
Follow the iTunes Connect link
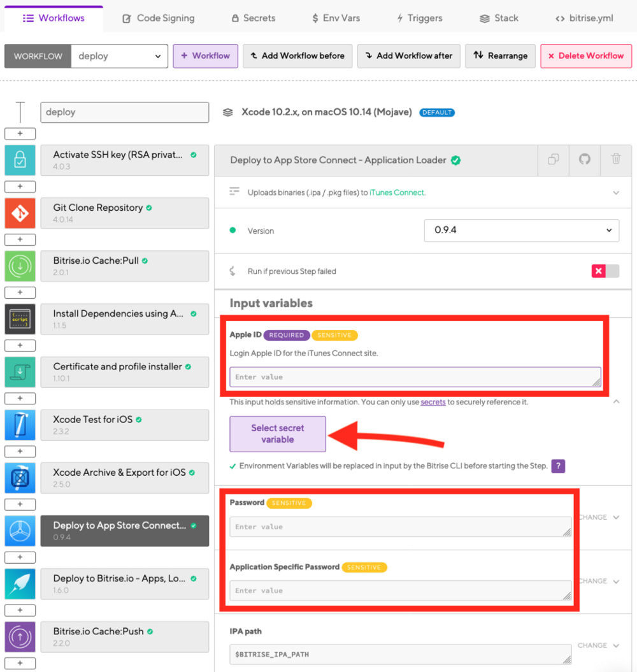[397, 193]
